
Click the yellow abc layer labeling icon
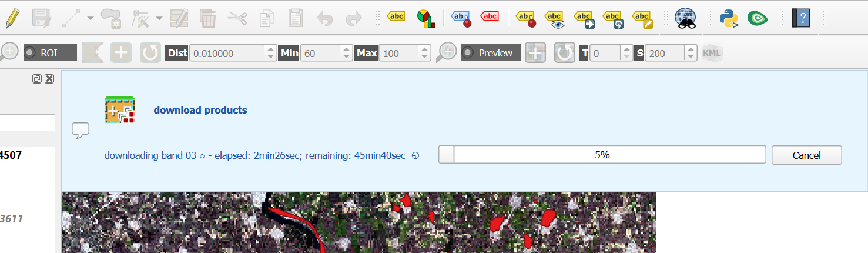coord(396,16)
